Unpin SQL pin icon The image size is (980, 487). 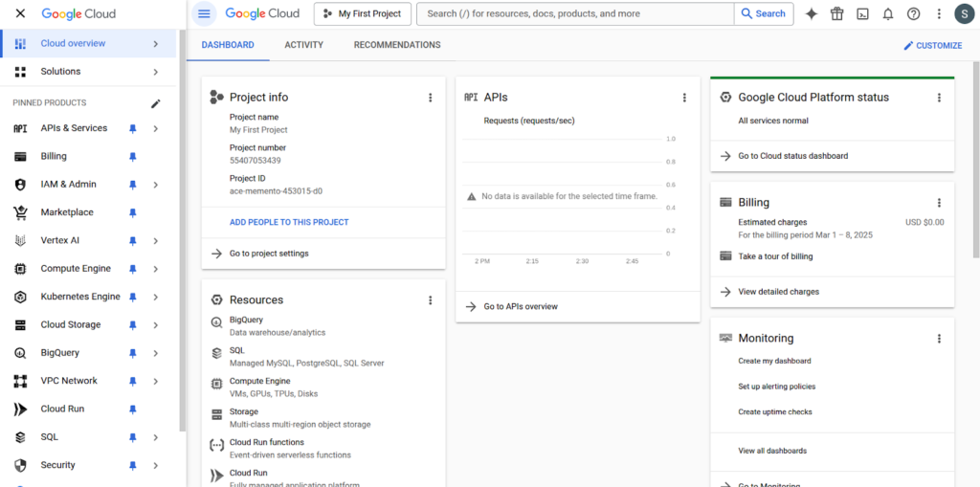(x=132, y=437)
